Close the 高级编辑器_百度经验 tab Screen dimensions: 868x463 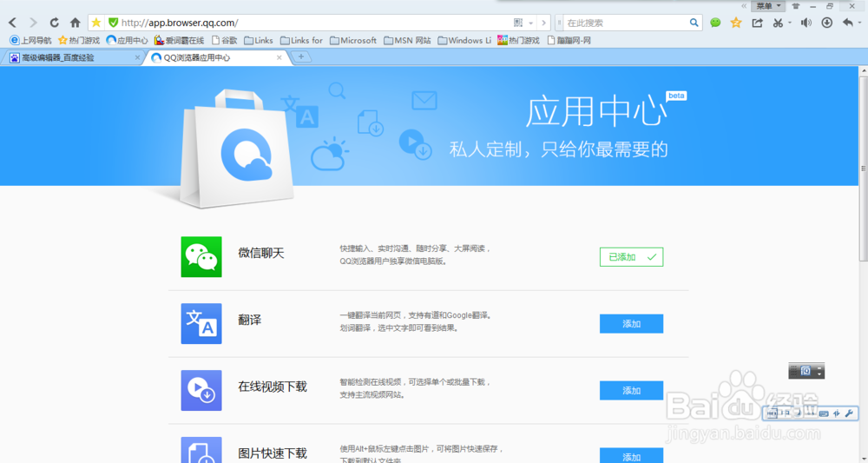138,57
